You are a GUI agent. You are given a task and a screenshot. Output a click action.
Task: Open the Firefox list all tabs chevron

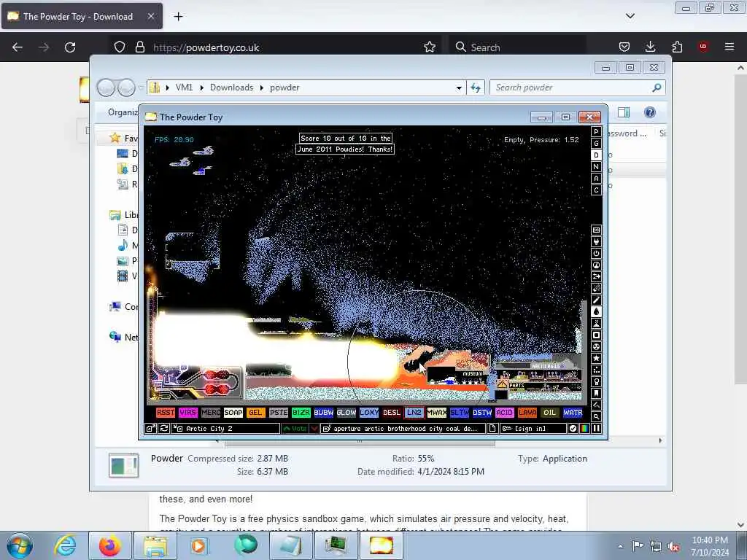(630, 16)
